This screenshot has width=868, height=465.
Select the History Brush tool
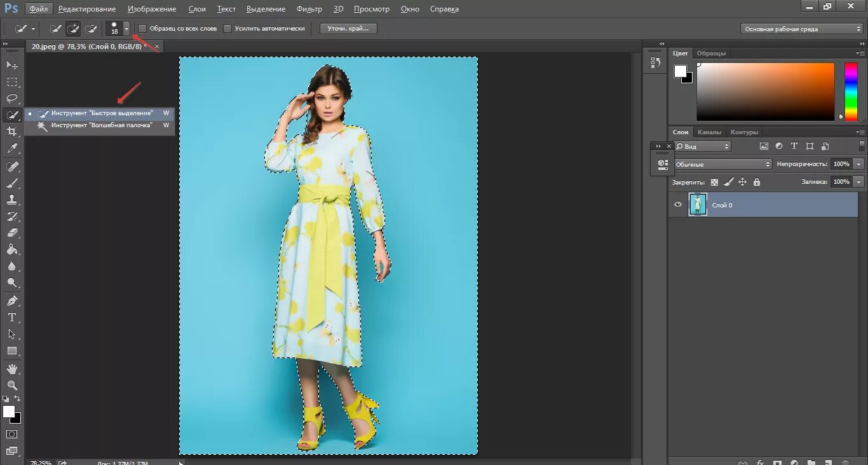pyautogui.click(x=11, y=216)
